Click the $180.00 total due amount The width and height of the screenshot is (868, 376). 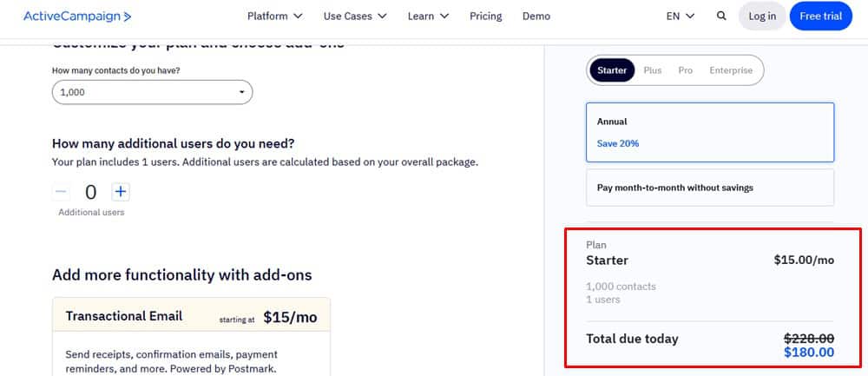point(809,353)
